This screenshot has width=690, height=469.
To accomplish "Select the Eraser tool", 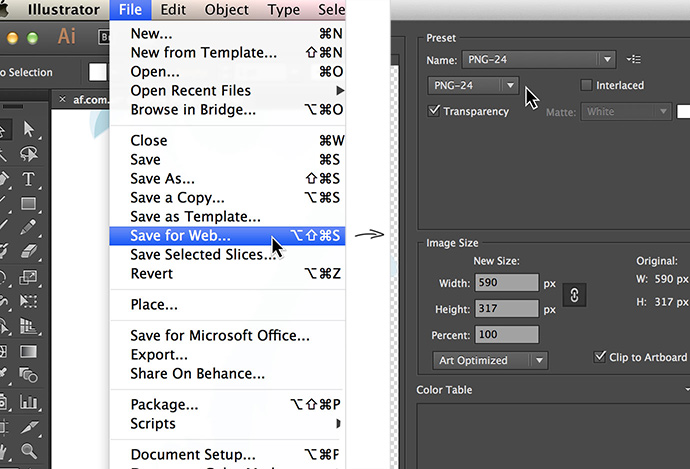I will [x=29, y=252].
